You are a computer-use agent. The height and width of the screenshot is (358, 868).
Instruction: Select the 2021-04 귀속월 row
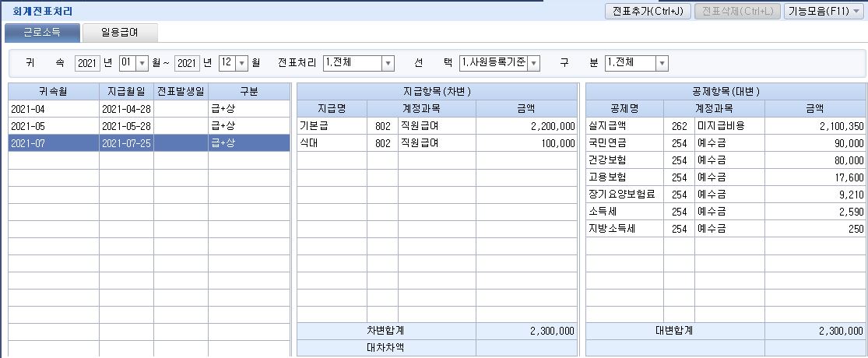click(149, 109)
